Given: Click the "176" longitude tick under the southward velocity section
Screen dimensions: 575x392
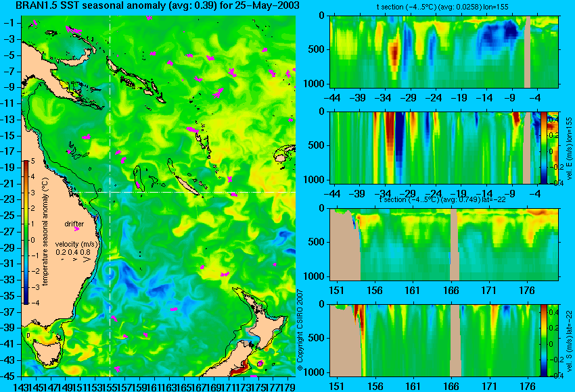Looking at the screenshot, I should tap(528, 386).
